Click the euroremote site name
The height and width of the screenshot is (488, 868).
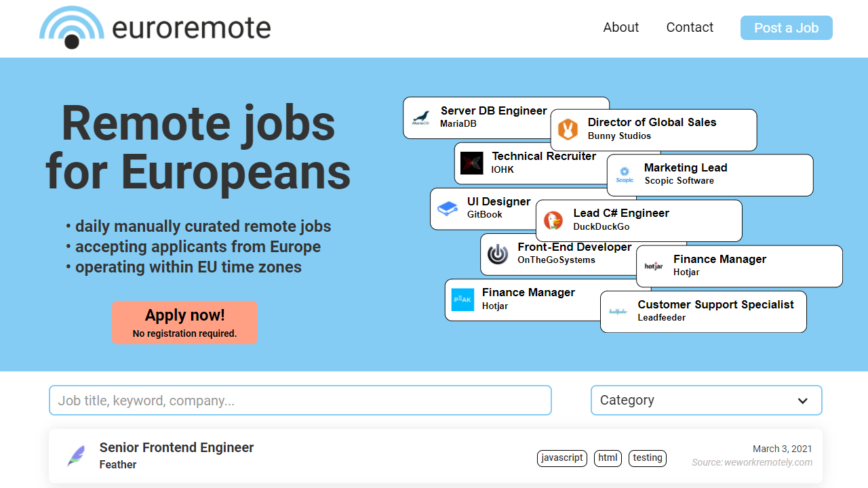(191, 28)
